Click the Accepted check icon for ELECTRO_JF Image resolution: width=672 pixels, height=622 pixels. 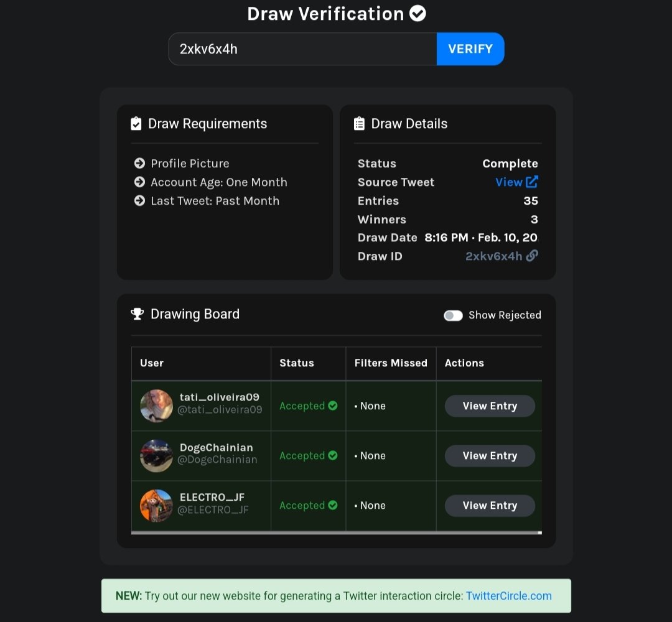pyautogui.click(x=333, y=505)
